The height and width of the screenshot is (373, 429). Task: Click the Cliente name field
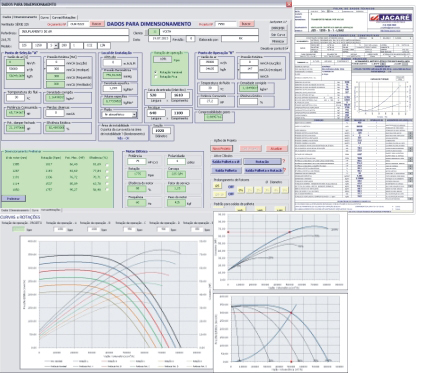[x=209, y=32]
